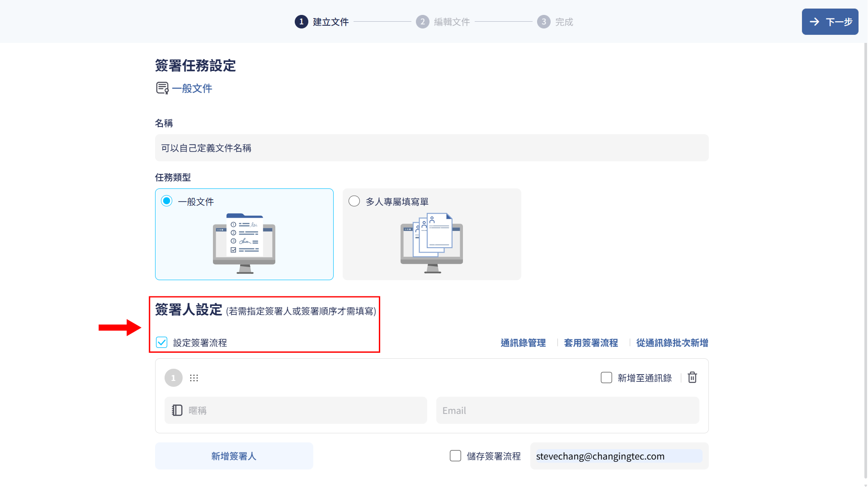Click the signer number 1 badge

click(x=174, y=378)
